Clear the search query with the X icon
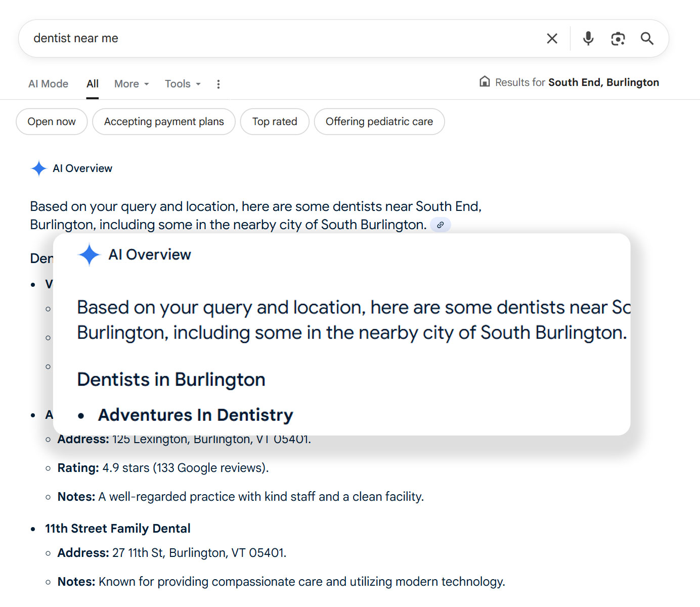The height and width of the screenshot is (607, 700). [x=552, y=38]
